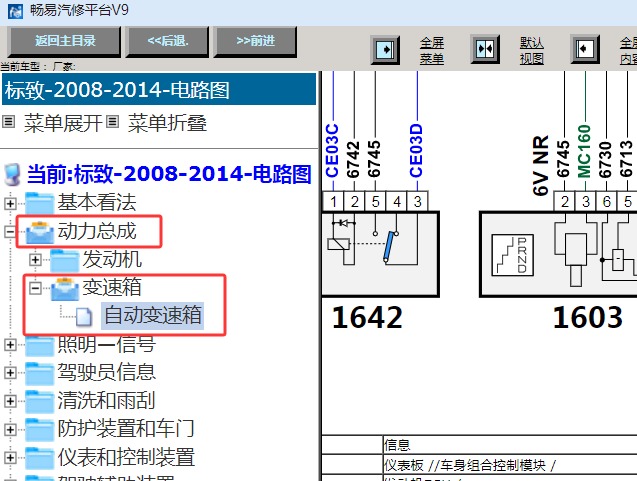Click the 自动变速箱 document icon
The height and width of the screenshot is (481, 637).
pyautogui.click(x=84, y=317)
